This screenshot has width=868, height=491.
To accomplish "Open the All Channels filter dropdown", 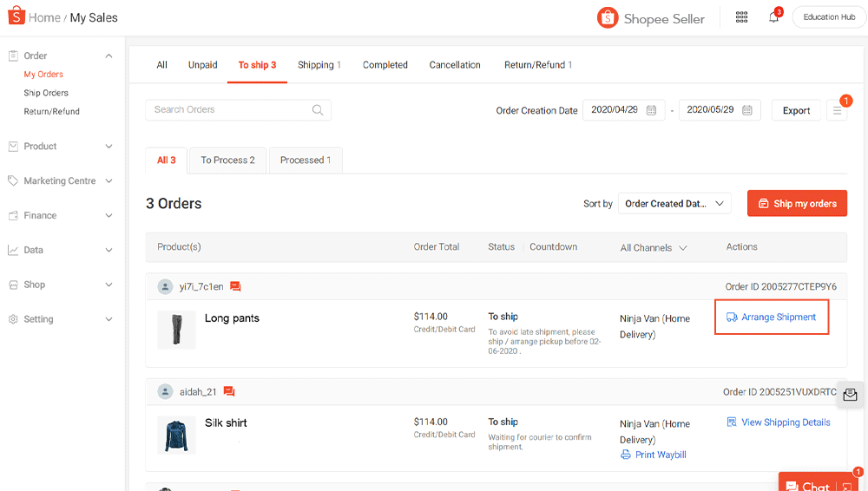I will [x=654, y=248].
